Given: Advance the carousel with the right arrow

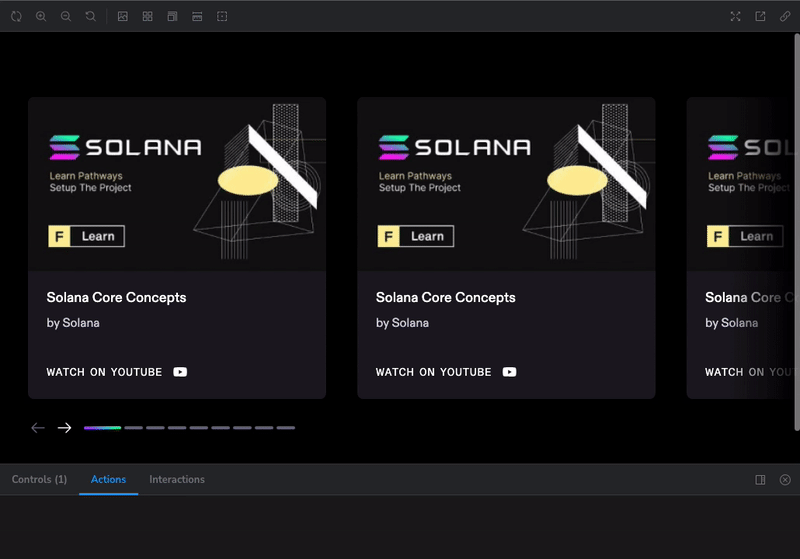Looking at the screenshot, I should coord(65,428).
